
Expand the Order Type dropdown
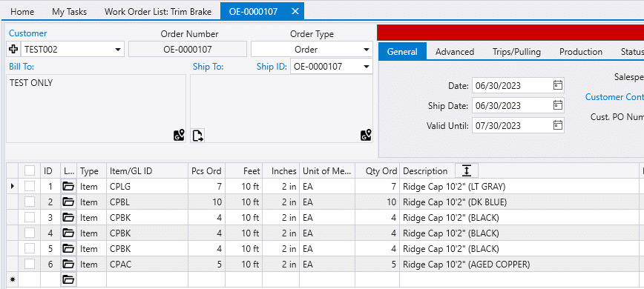tap(367, 50)
